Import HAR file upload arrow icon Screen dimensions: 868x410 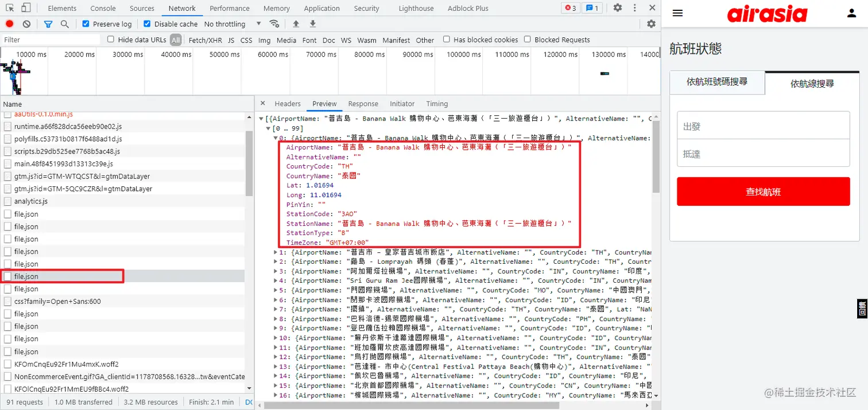pos(296,24)
